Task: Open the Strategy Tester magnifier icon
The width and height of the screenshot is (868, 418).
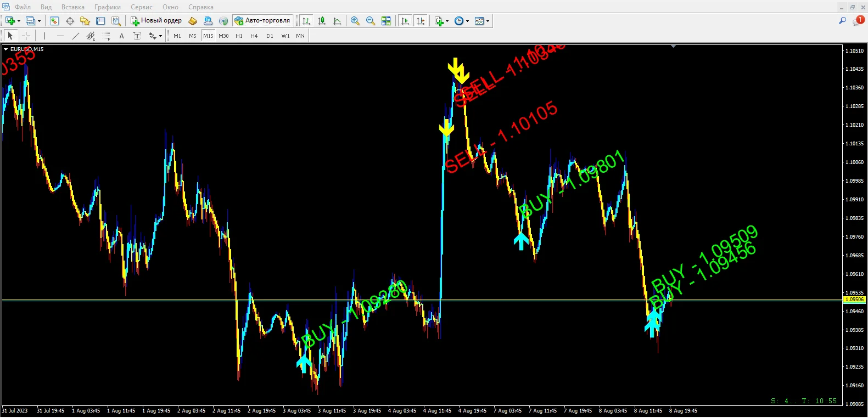Action: pos(116,21)
